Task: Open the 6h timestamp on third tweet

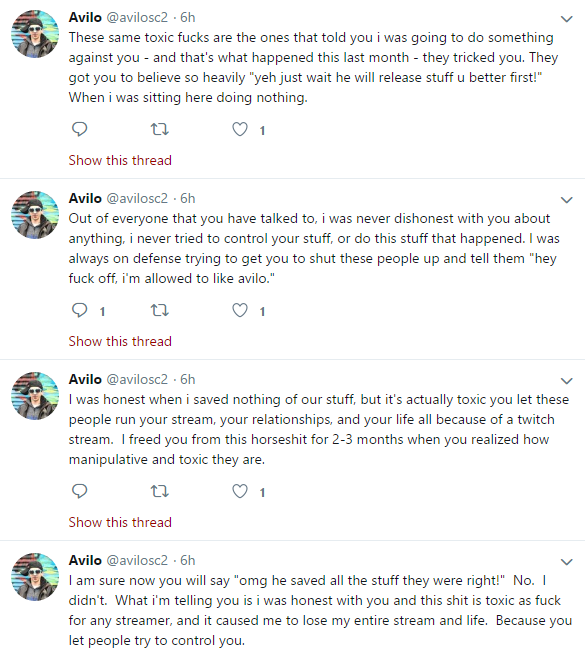Action: [x=187, y=379]
